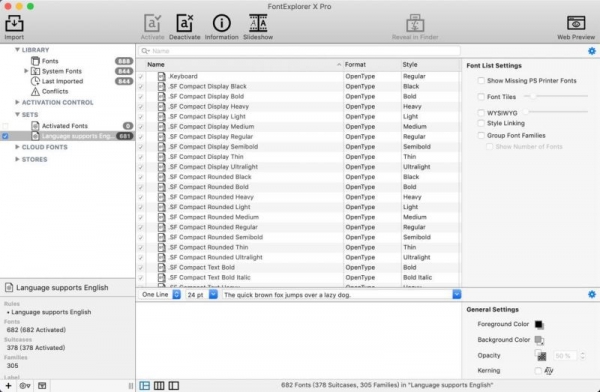The height and width of the screenshot is (392, 600).
Task: Toggle the .SF Compact Display Thin row checkbox
Action: (141, 157)
